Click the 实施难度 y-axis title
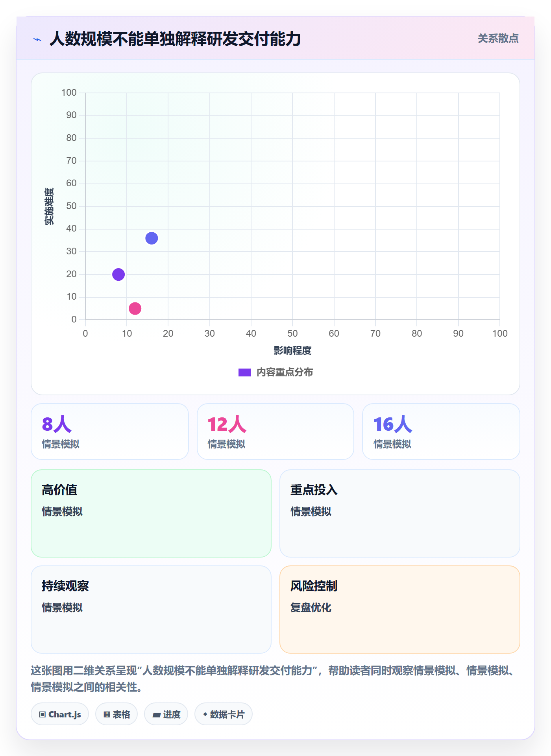The height and width of the screenshot is (756, 551). coord(49,206)
